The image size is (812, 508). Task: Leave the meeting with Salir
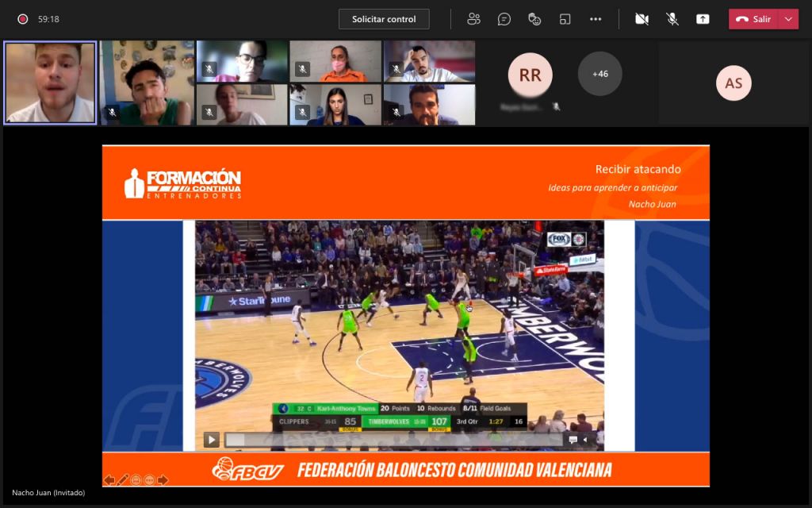pos(754,19)
